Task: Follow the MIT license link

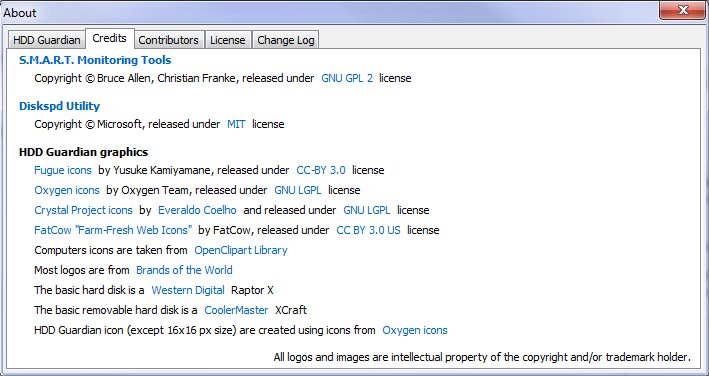Action: point(236,124)
